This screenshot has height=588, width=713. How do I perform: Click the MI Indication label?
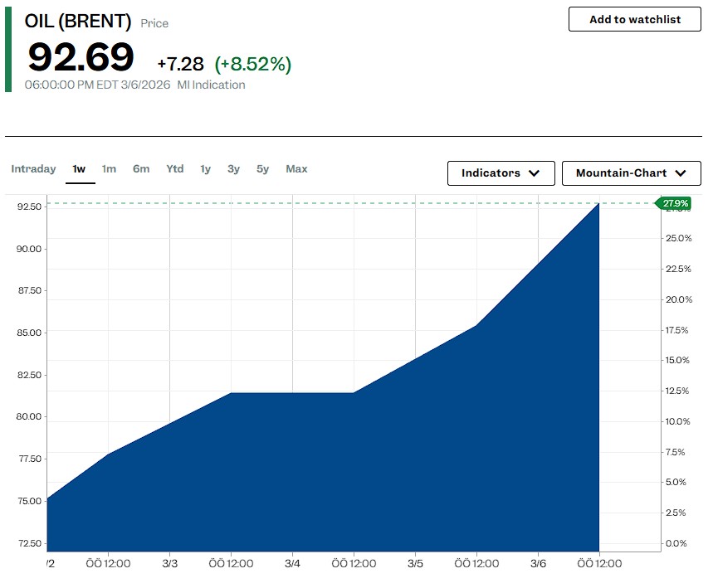211,85
